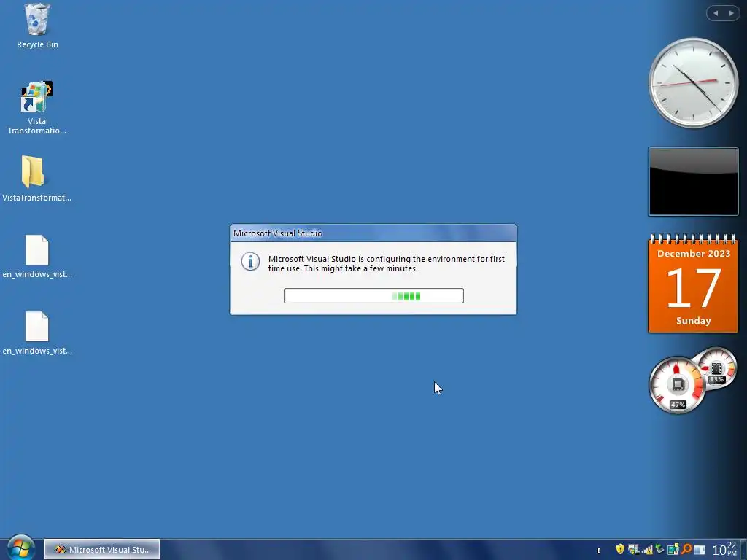Go to next sidebar gadget page arrow
The height and width of the screenshot is (560, 747).
coord(731,13)
